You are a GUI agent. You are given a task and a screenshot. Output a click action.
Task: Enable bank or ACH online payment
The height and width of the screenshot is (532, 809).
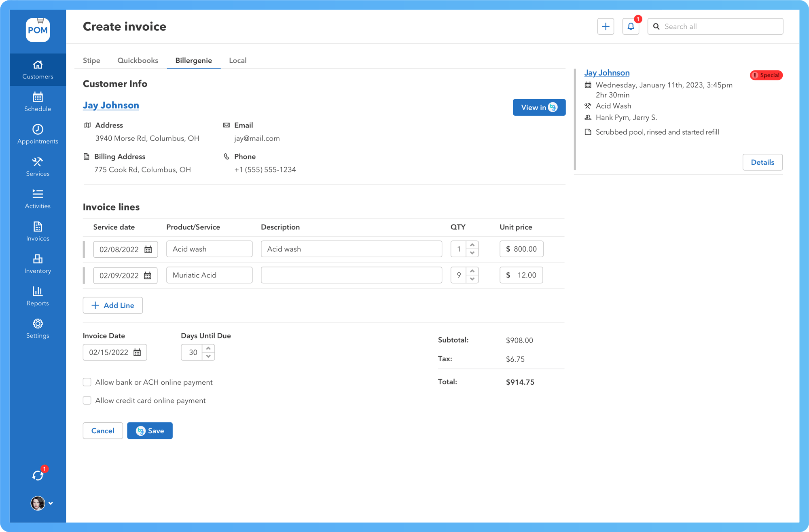(87, 382)
